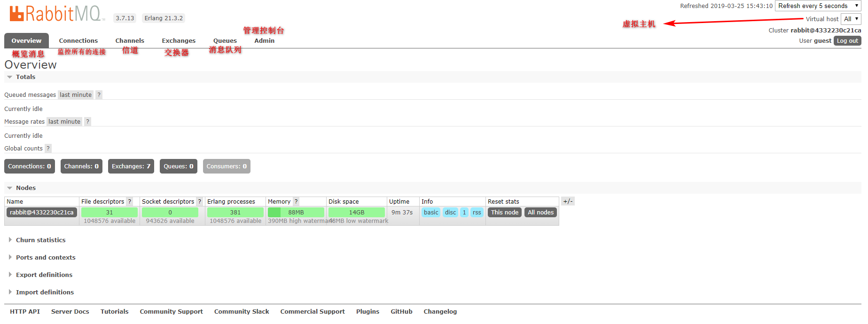
Task: Go to the Exchanges tab
Action: click(179, 41)
